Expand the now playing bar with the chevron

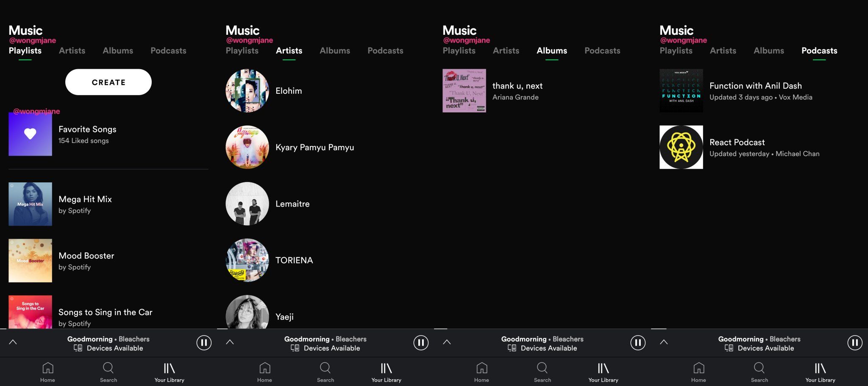(13, 342)
